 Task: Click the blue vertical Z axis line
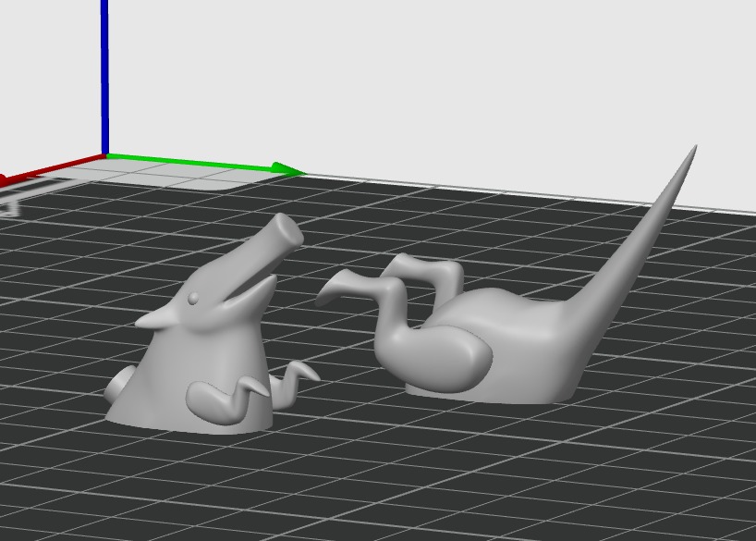pyautogui.click(x=104, y=77)
